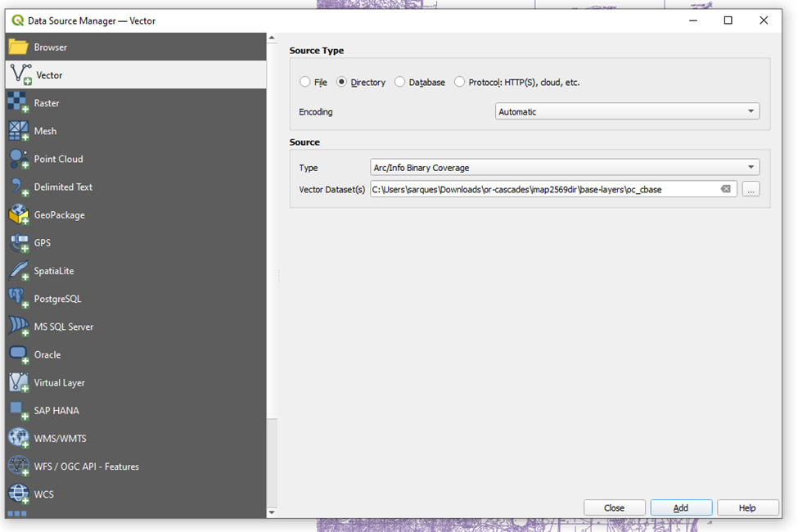Switch to the WMS/WMTS tab label

60,439
